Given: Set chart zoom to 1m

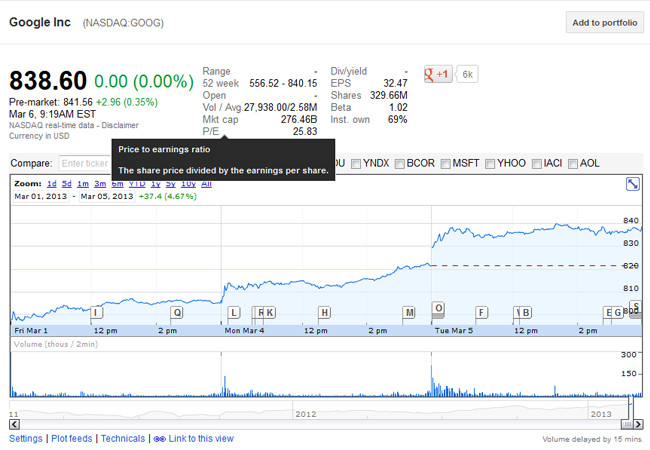Looking at the screenshot, I should [83, 184].
